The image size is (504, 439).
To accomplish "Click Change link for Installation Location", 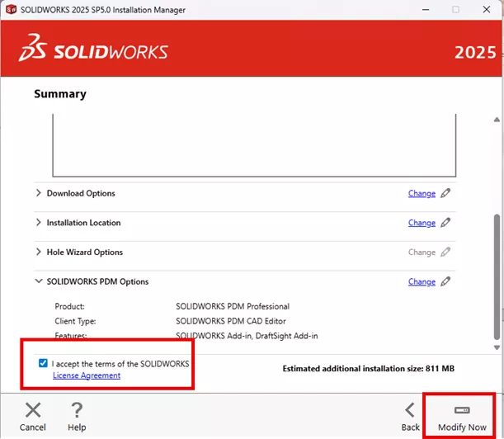I will [422, 223].
